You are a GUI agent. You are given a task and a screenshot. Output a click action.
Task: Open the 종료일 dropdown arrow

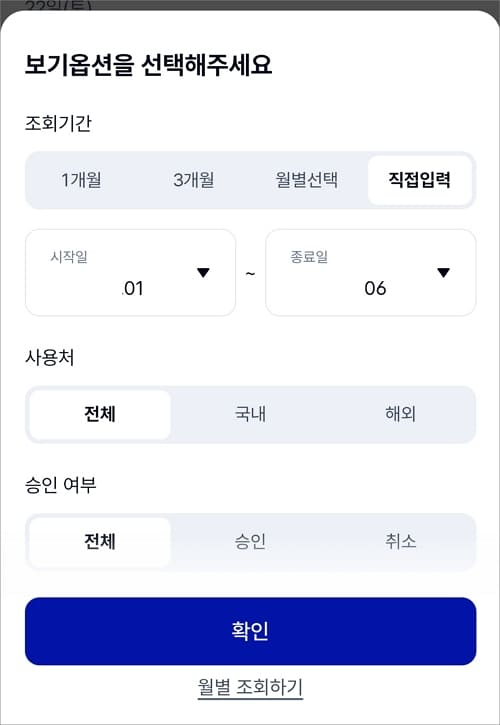(x=444, y=273)
